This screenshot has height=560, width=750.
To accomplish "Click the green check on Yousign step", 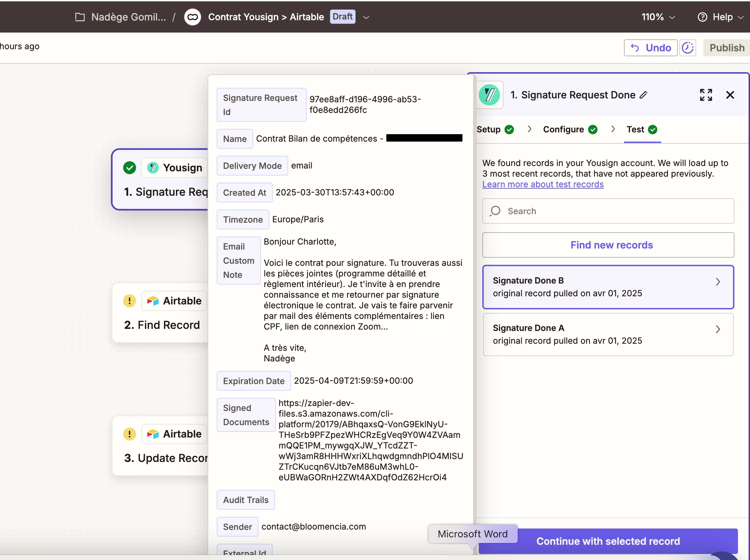I will 130,168.
